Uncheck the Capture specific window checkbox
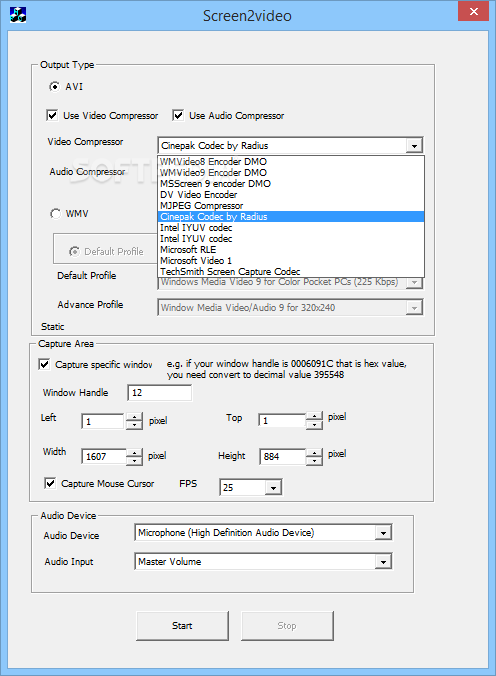 click(44, 364)
